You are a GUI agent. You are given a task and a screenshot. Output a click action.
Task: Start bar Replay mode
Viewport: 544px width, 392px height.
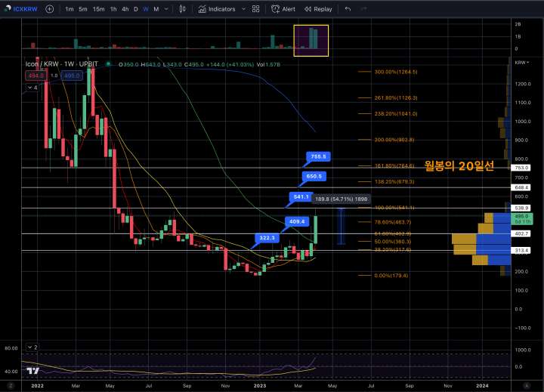pos(318,9)
